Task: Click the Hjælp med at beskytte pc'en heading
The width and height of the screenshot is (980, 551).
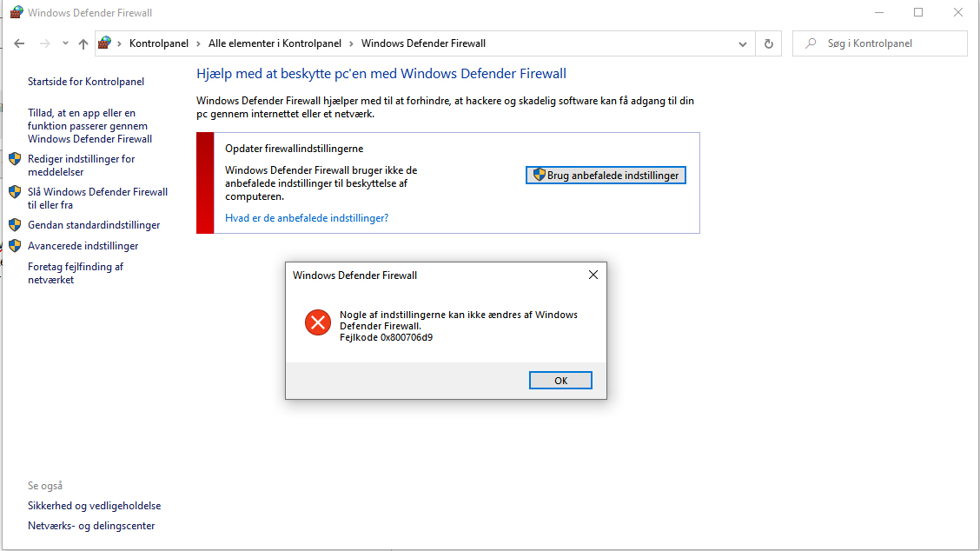Action: [381, 73]
